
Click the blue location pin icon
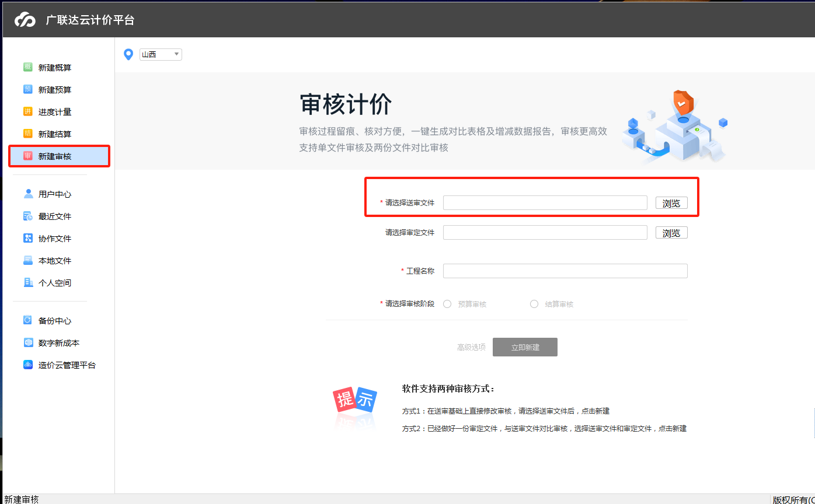click(129, 54)
